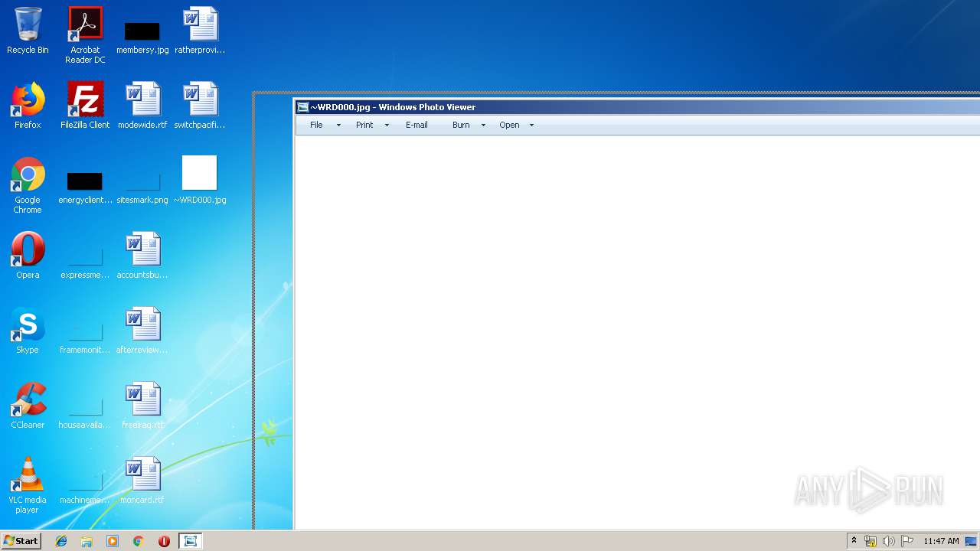Click the E-mail toolbar button
The width and height of the screenshot is (980, 551).
416,125
